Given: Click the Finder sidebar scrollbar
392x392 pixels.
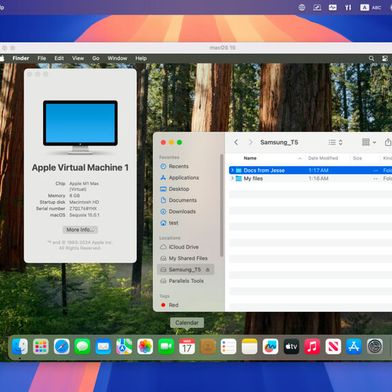Looking at the screenshot, I should [x=222, y=205].
